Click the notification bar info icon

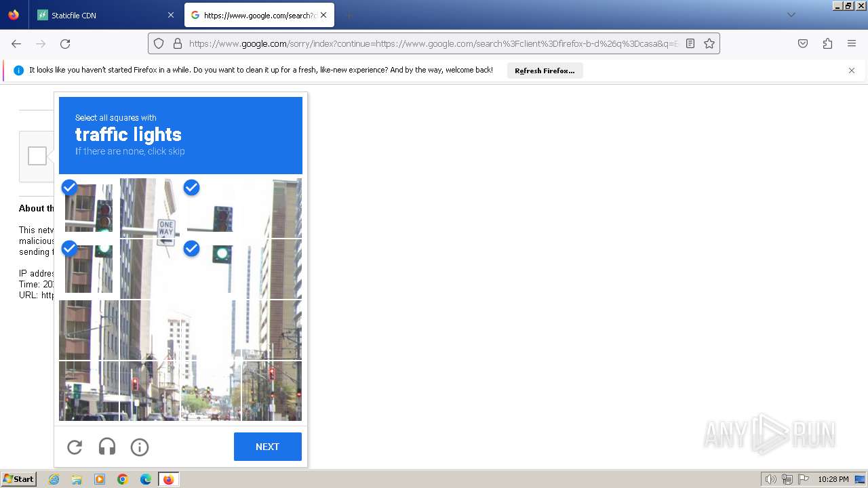click(x=18, y=70)
